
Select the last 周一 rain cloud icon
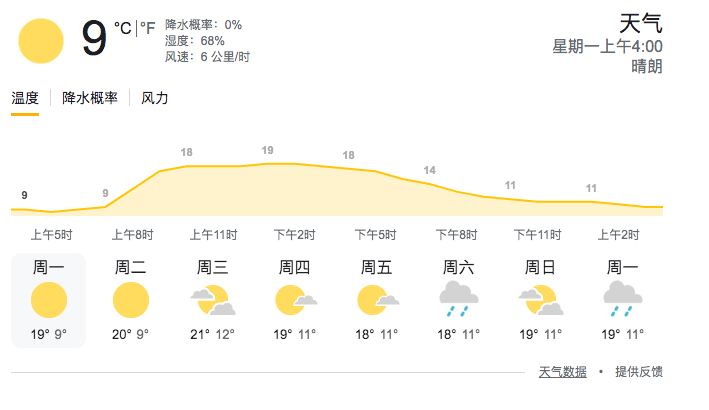[622, 298]
